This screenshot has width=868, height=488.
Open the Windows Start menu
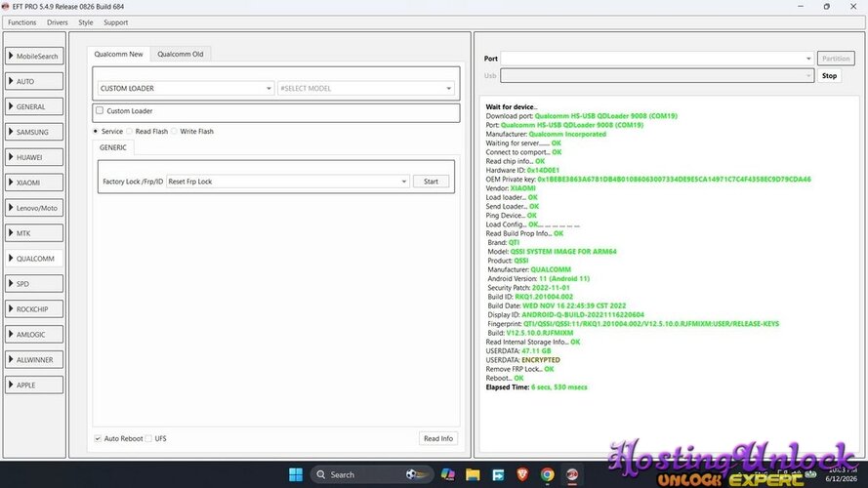pos(296,474)
